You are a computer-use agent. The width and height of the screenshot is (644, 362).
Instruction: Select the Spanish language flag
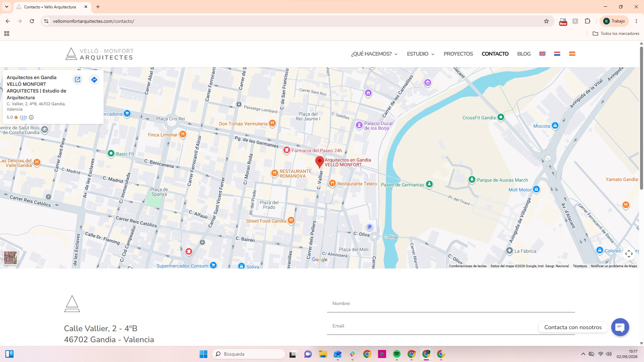(572, 54)
